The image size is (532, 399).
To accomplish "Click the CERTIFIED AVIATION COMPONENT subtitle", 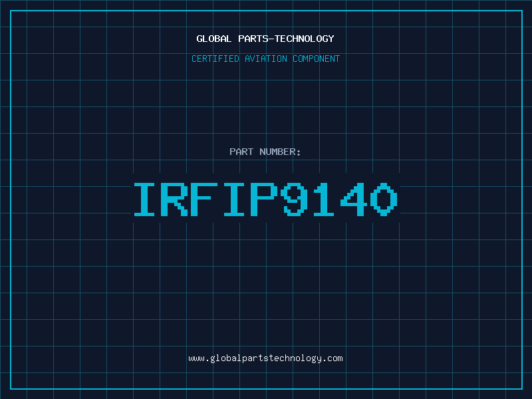I will (265, 59).
